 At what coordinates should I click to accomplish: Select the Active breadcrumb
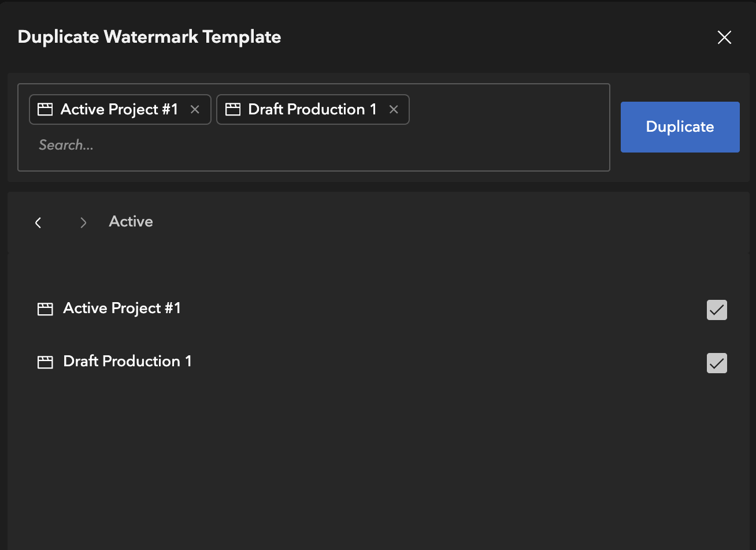click(131, 222)
